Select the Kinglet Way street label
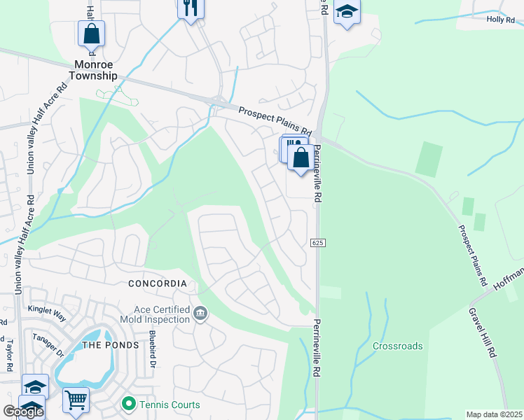The width and height of the screenshot is (524, 420). pos(47,313)
